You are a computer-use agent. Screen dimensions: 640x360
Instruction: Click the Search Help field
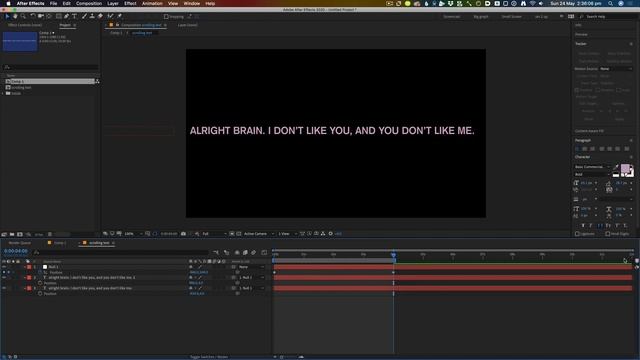coord(608,17)
